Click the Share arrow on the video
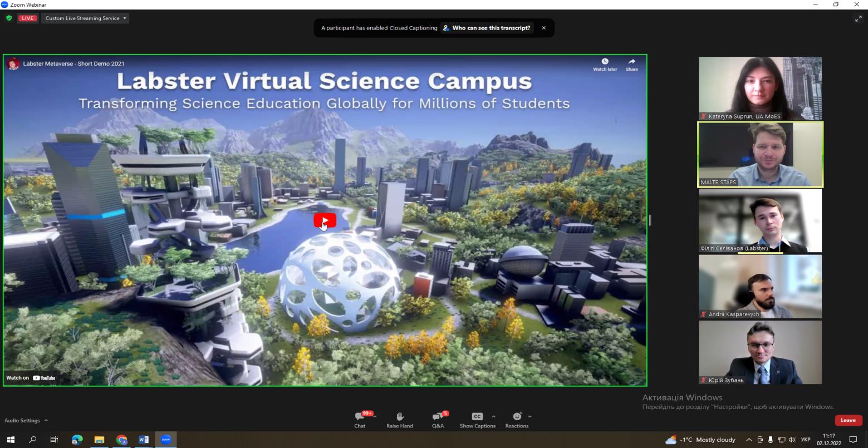The width and height of the screenshot is (868, 448). (632, 61)
